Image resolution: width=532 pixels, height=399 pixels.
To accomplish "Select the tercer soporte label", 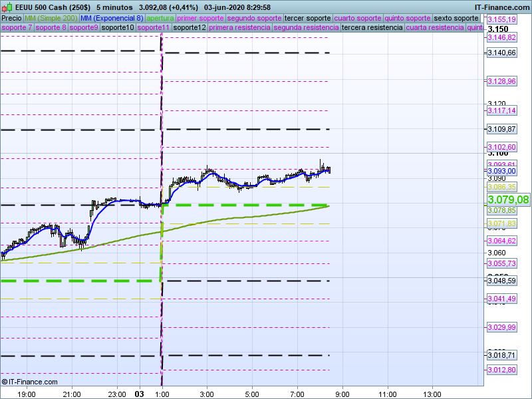I will point(307,18).
